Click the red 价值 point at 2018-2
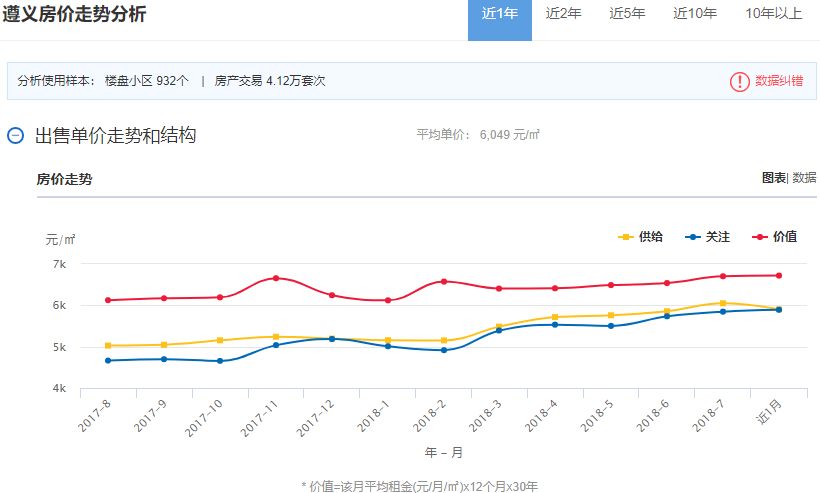This screenshot has width=820, height=493. tap(443, 281)
